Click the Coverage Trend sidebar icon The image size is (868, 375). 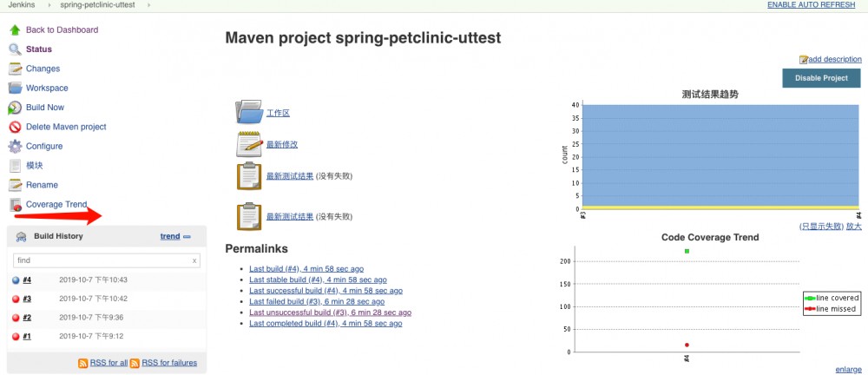tap(15, 205)
